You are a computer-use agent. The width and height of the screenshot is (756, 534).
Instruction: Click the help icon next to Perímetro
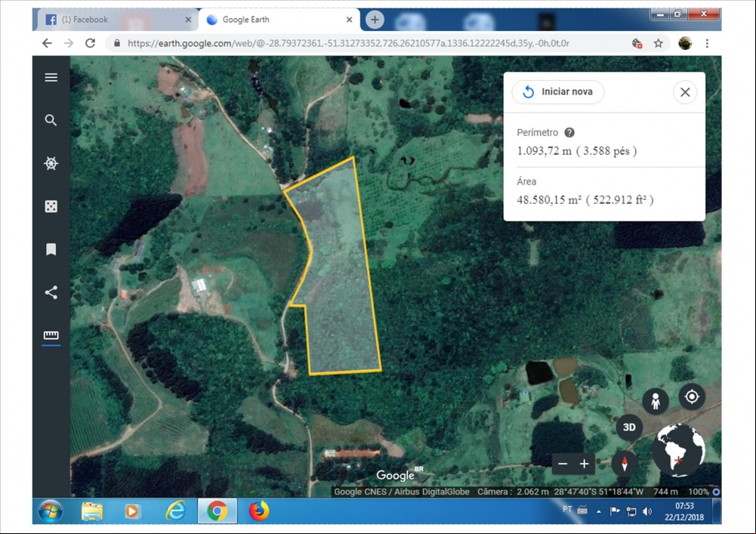(569, 133)
